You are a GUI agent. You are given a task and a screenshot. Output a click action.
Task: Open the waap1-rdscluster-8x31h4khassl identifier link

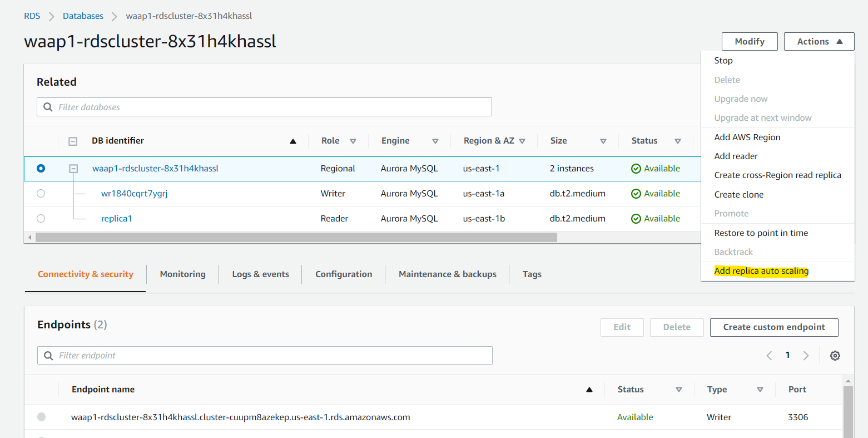[155, 169]
